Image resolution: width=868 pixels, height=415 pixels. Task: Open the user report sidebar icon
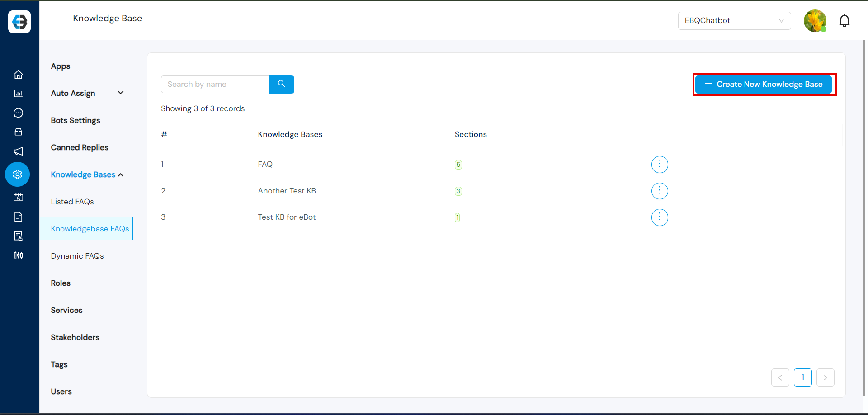tap(18, 236)
